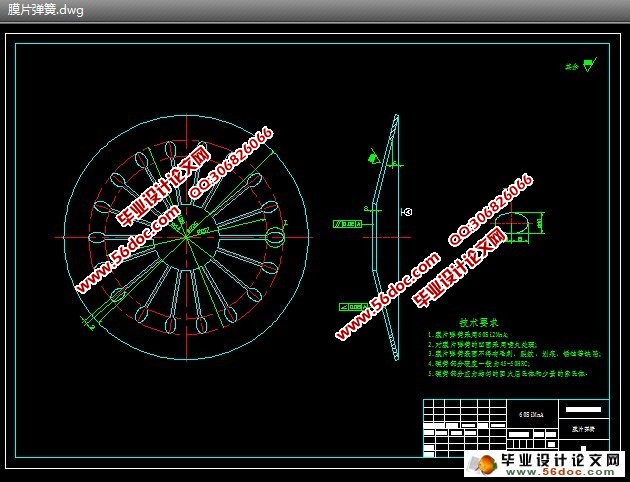
Task: Click technical requirement line 1 text
Action: click(468, 334)
